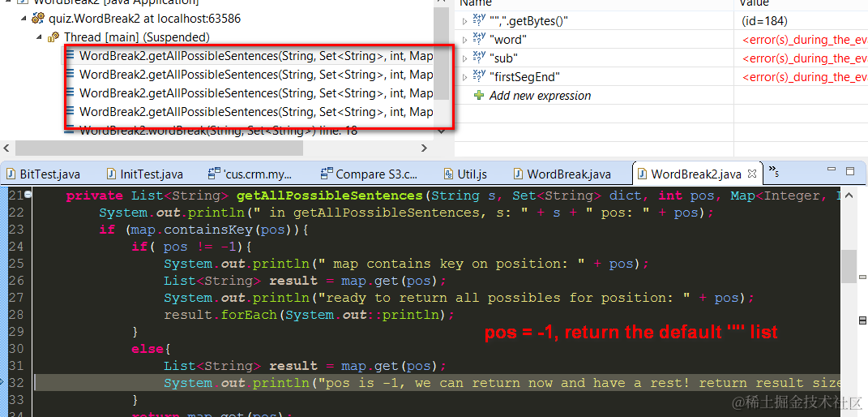Click the Debug view's scroll right arrow
The image size is (868, 417).
point(424,148)
